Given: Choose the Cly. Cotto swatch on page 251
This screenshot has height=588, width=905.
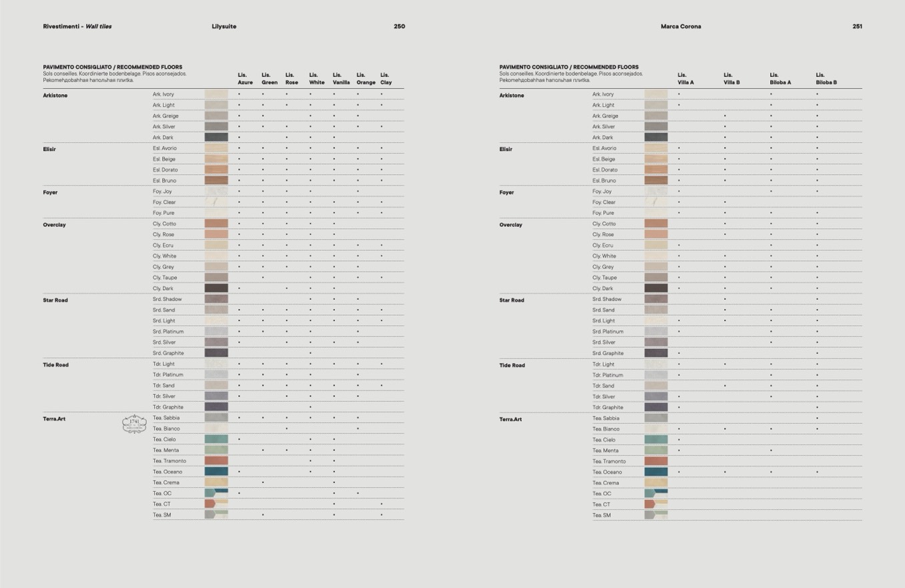Looking at the screenshot, I should tap(655, 224).
